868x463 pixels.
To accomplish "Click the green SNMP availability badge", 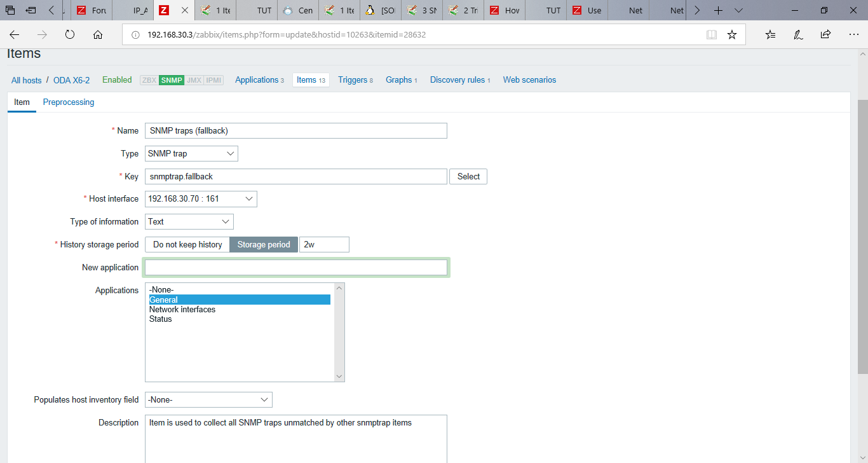I will pyautogui.click(x=172, y=80).
